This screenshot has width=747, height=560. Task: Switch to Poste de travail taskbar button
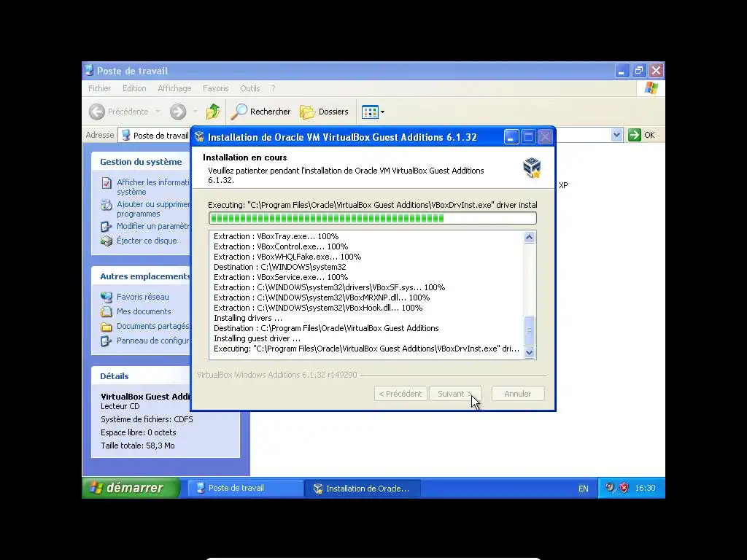click(x=245, y=488)
